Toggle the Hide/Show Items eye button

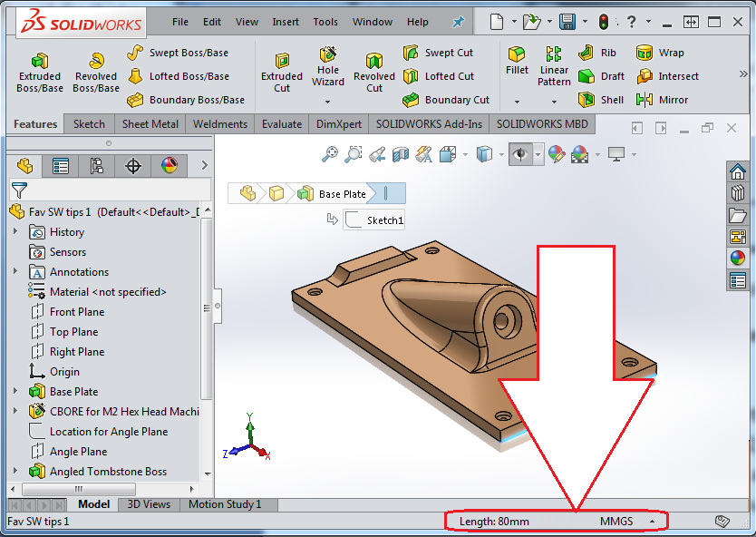(520, 154)
